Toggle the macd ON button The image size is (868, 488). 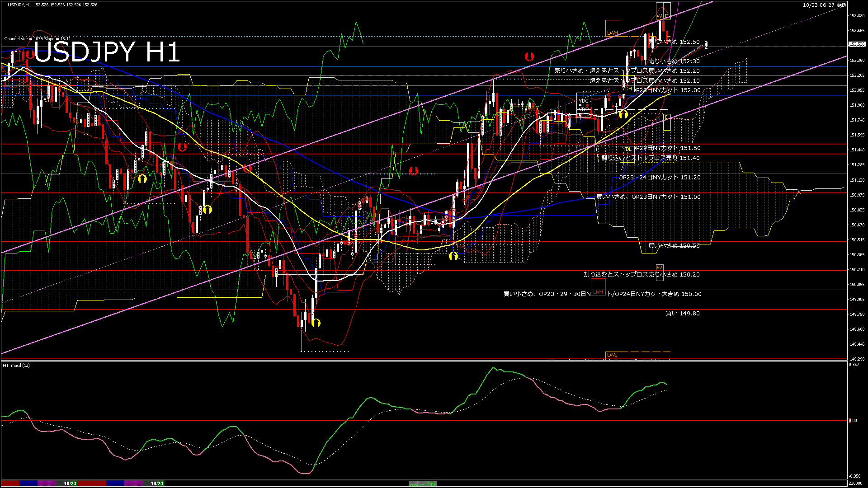[x=423, y=484]
